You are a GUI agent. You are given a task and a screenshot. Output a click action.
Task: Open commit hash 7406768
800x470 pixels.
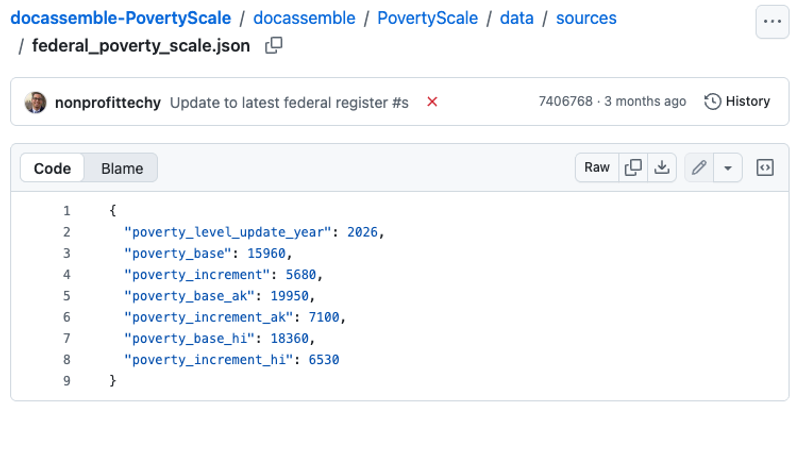click(565, 101)
